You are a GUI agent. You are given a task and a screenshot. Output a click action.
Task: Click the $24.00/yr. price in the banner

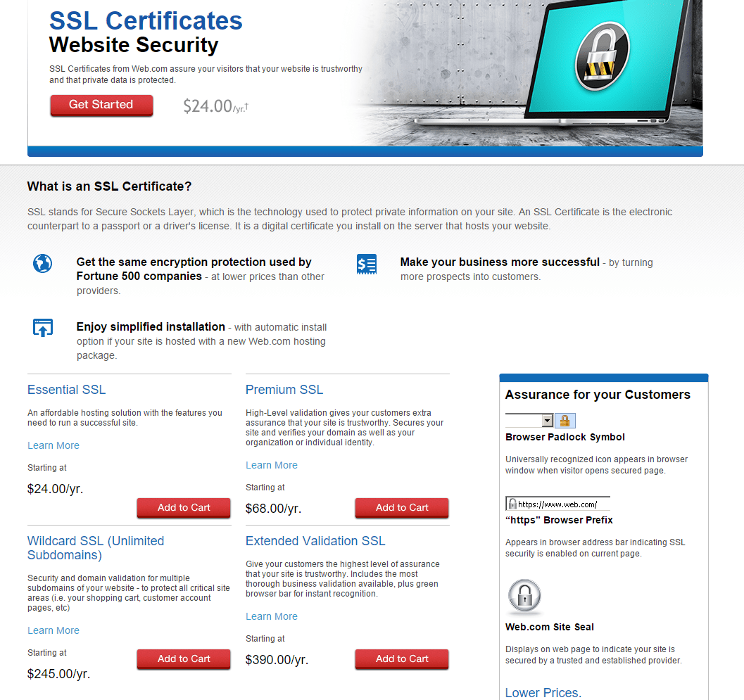pyautogui.click(x=216, y=106)
